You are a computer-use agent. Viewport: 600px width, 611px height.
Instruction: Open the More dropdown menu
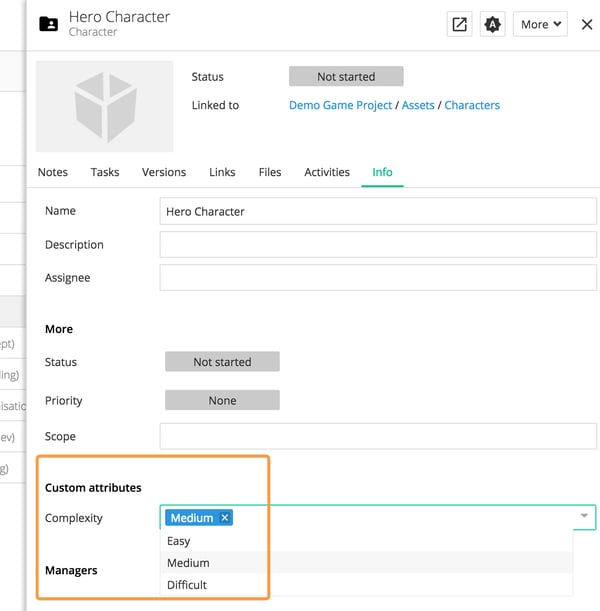540,25
